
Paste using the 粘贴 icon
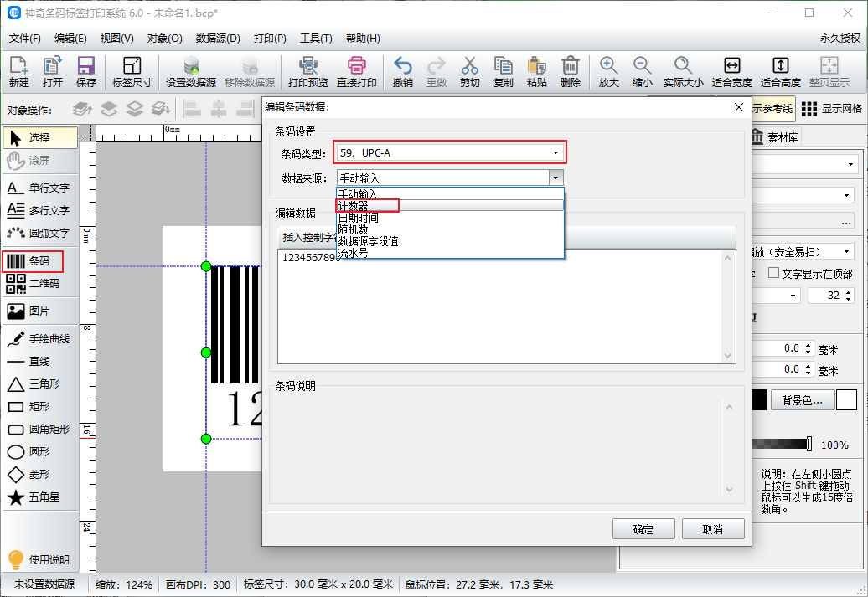(x=536, y=72)
